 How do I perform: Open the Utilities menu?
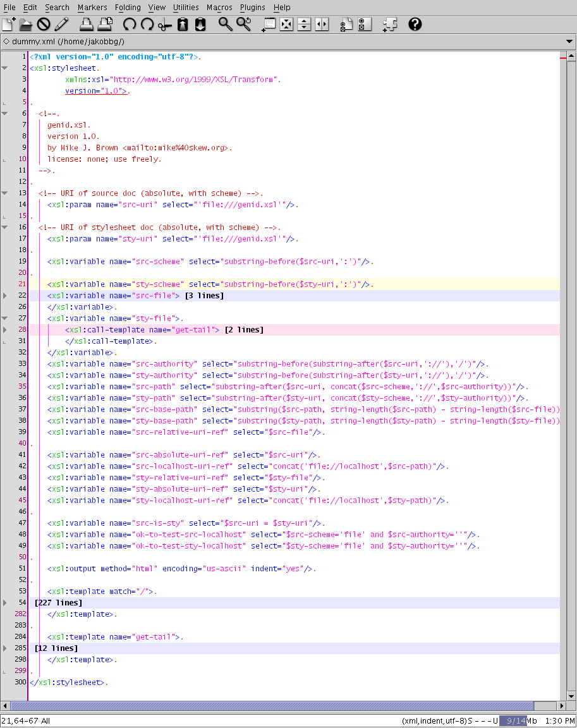pyautogui.click(x=186, y=8)
